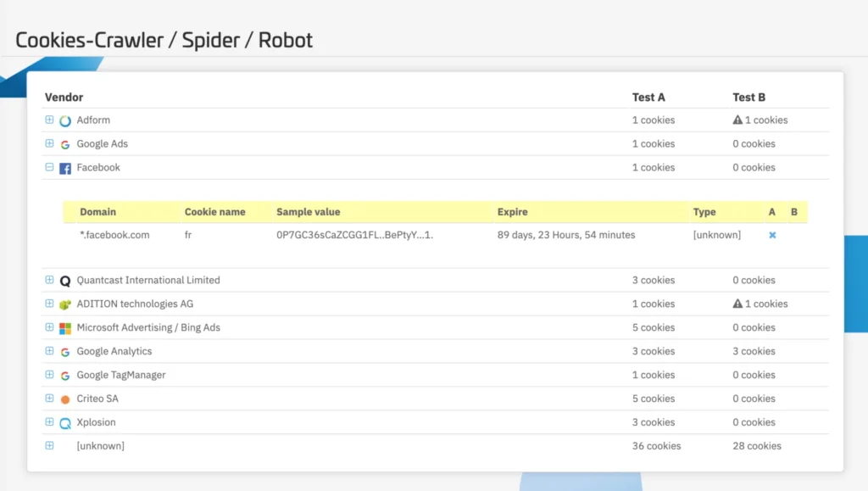Image resolution: width=868 pixels, height=491 pixels.
Task: Click the Cookies-Crawler / Spider / Robot heading
Action: click(x=164, y=41)
